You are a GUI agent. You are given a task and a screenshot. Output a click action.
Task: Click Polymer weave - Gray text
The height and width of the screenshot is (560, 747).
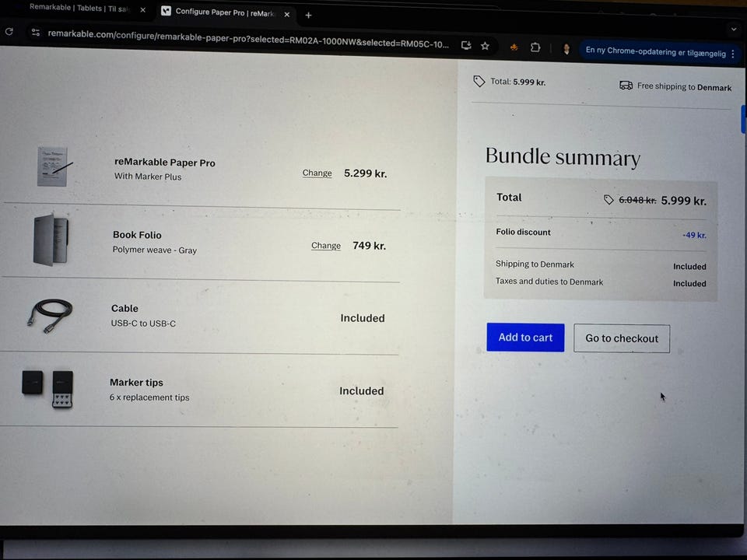[154, 250]
